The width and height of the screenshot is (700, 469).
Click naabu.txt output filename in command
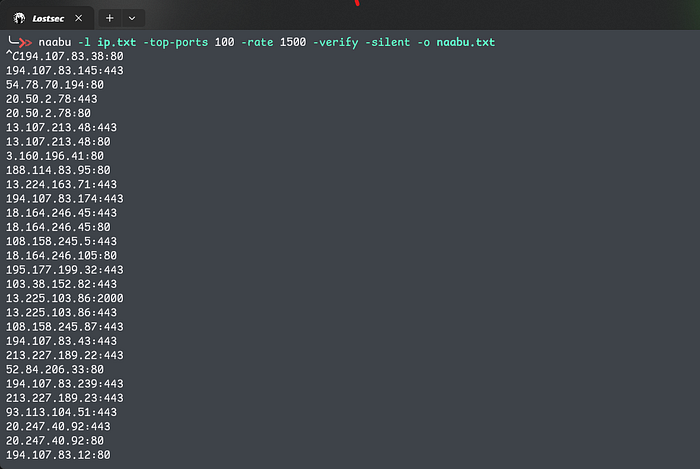465,43
